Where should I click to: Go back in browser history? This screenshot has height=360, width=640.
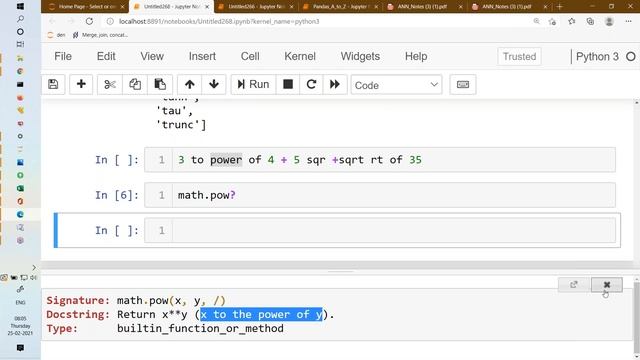pyautogui.click(x=52, y=21)
